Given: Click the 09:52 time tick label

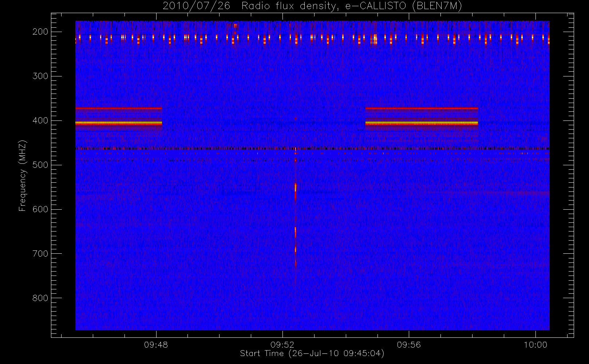Looking at the screenshot, I should coord(282,345).
